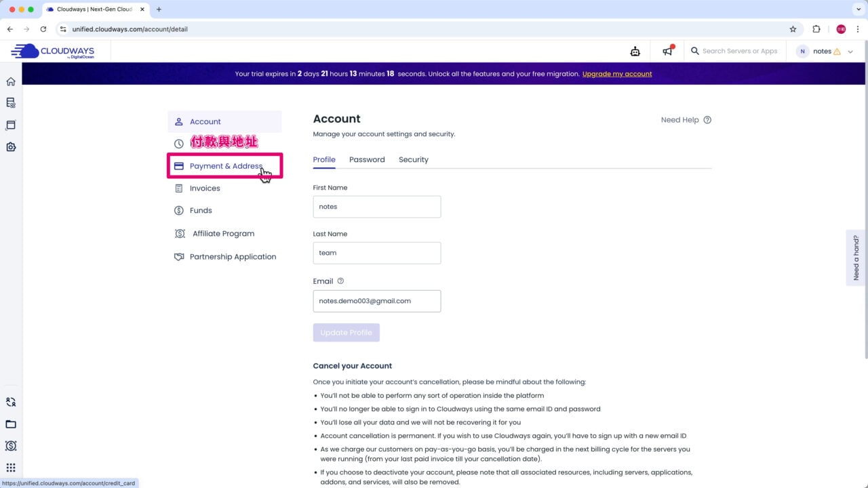The width and height of the screenshot is (868, 488).
Task: Open the Chrome tab list chevron
Action: coord(858,9)
